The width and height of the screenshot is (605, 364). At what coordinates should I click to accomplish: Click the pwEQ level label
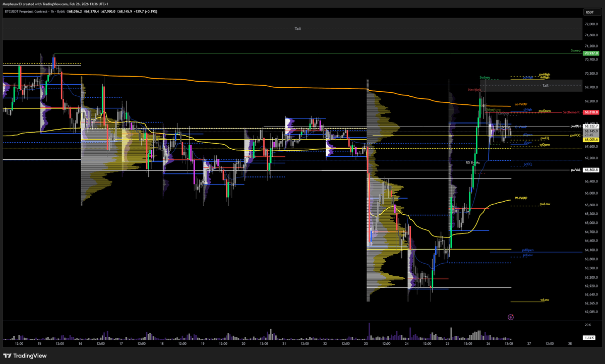544,138
